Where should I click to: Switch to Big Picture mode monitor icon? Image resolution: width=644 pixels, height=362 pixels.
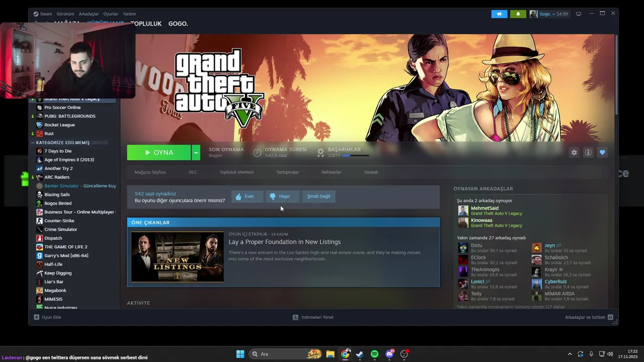pyautogui.click(x=579, y=14)
